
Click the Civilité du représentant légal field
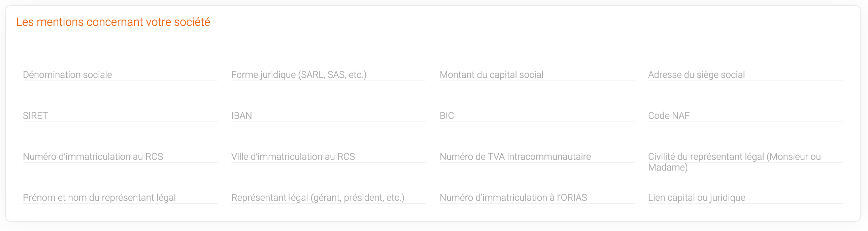(745, 157)
